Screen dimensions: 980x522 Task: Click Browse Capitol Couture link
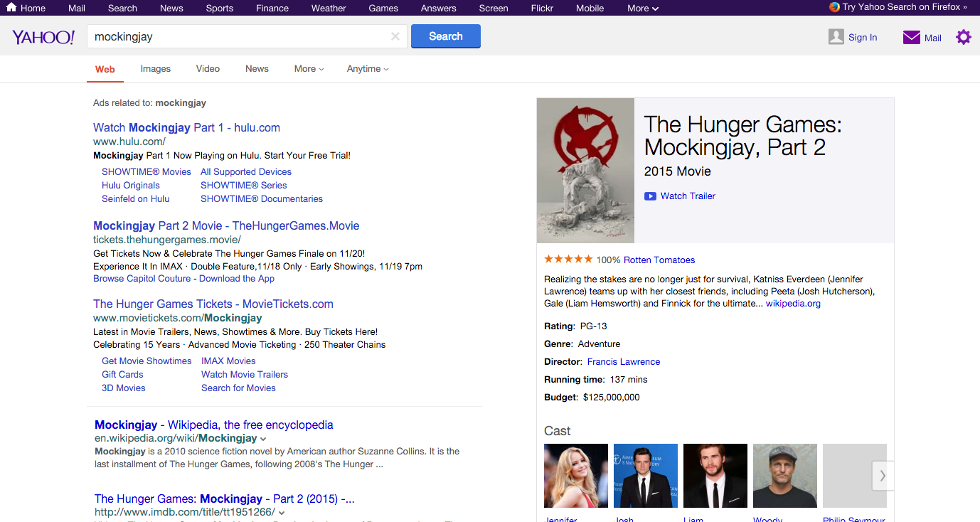[142, 279]
